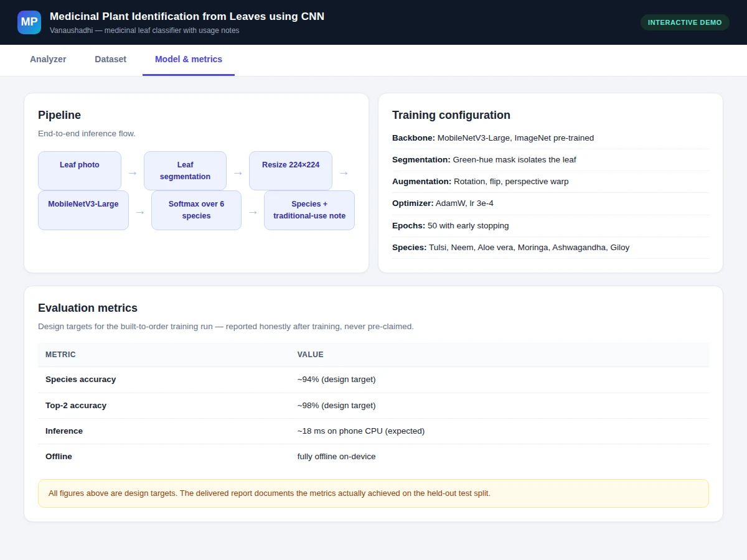Switch to the Analyzer tab
Viewport: 747px width, 560px height.
[x=48, y=60]
